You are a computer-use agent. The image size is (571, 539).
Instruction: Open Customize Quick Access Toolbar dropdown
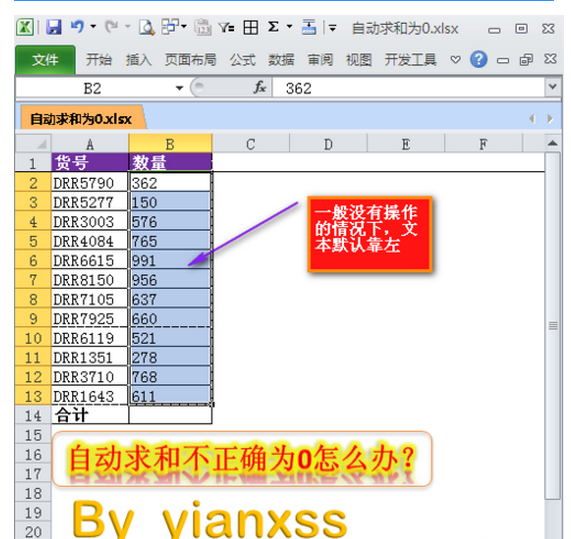(x=332, y=27)
